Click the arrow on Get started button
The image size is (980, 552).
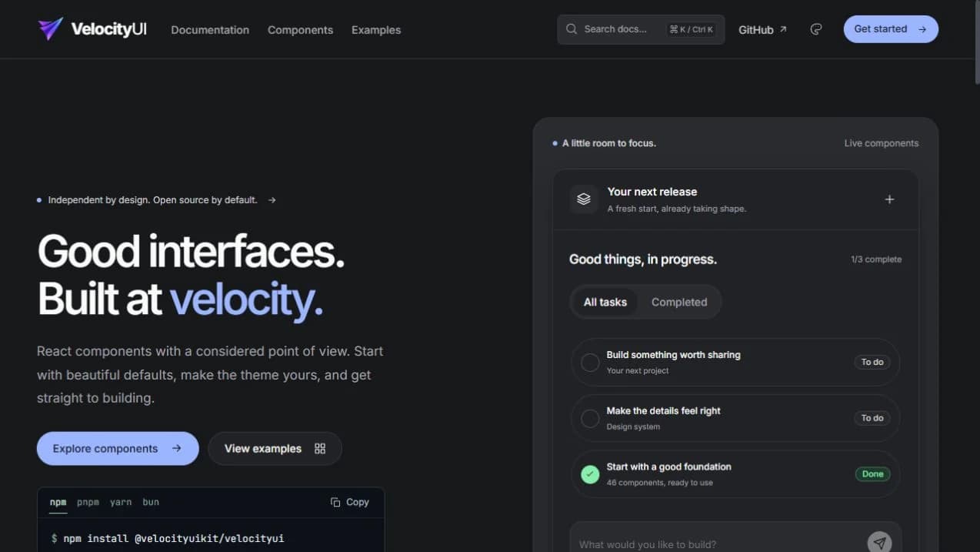pos(922,29)
